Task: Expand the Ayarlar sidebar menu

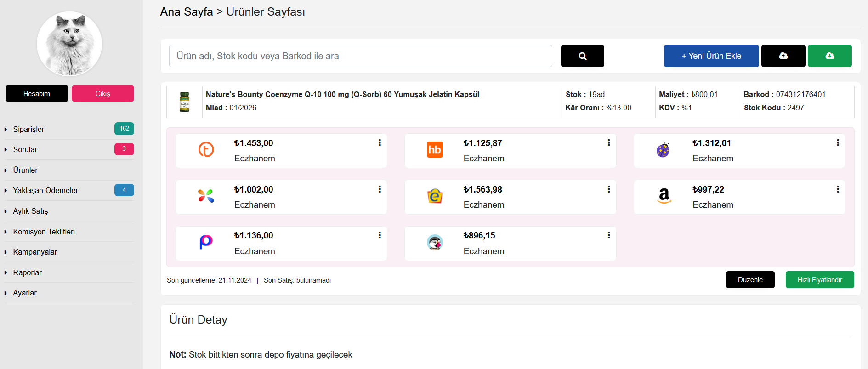Action: tap(25, 293)
